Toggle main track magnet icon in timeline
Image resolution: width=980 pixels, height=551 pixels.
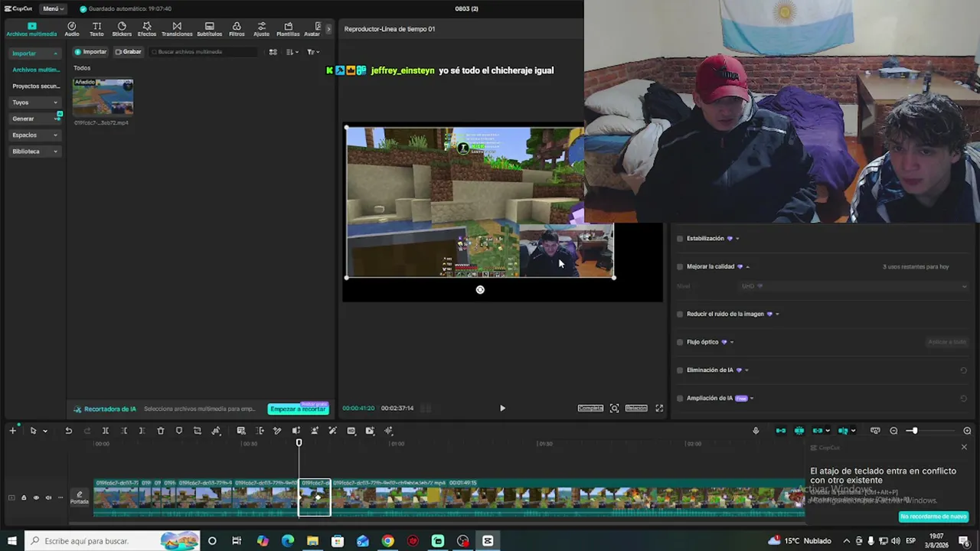(x=781, y=431)
